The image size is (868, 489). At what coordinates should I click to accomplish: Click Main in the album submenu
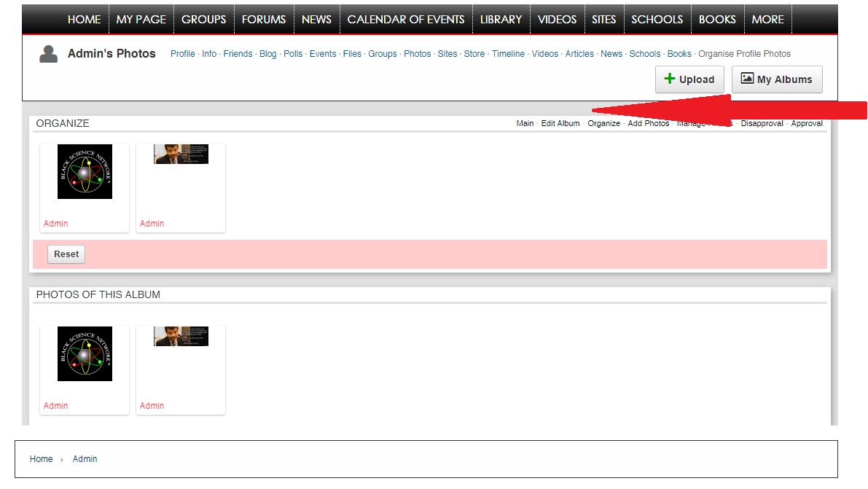[525, 123]
